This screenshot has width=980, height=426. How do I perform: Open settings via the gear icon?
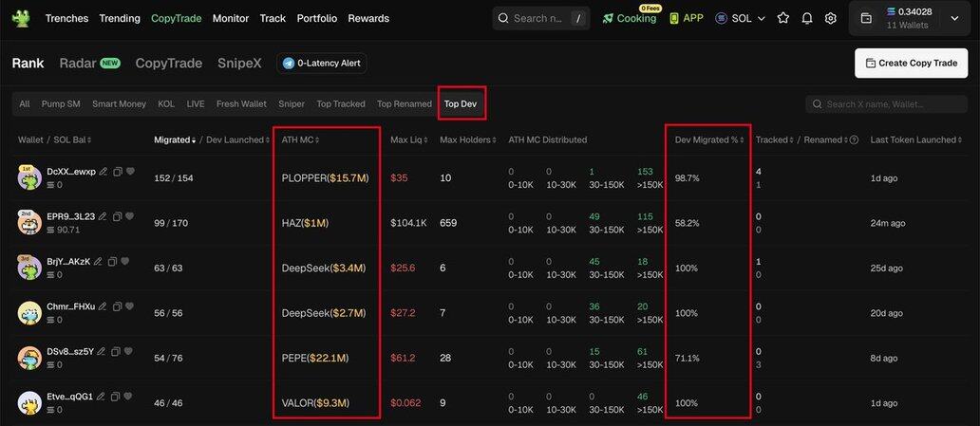(x=831, y=18)
